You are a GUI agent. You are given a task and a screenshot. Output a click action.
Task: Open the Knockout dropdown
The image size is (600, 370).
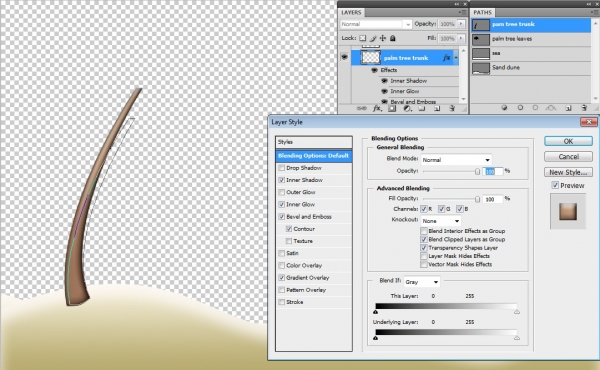tap(441, 221)
